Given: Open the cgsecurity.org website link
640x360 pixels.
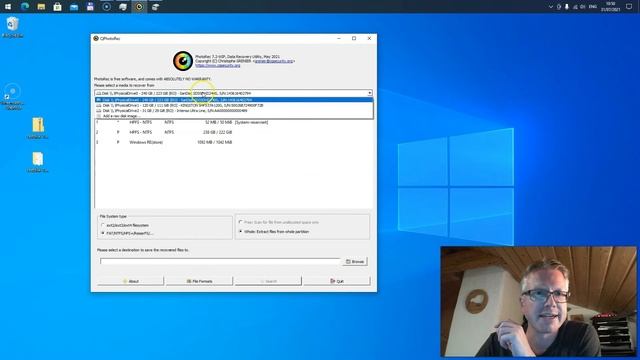Looking at the screenshot, I should click(218, 65).
